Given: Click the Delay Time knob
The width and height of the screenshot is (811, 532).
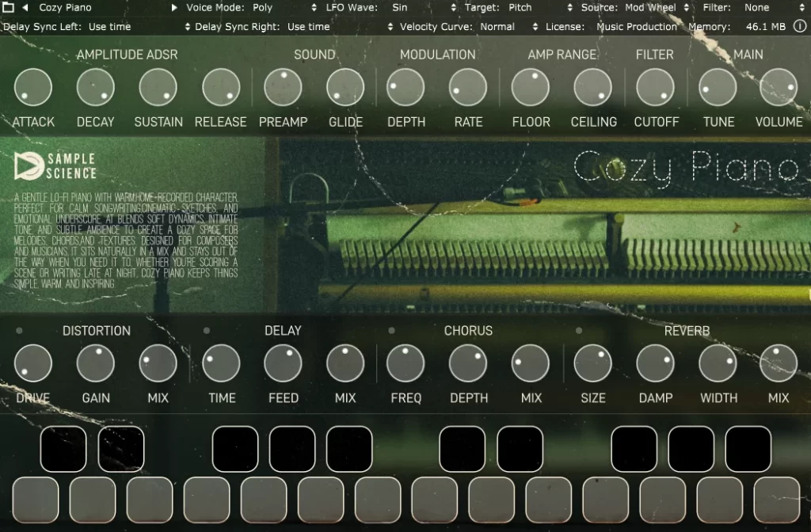Looking at the screenshot, I should (221, 363).
